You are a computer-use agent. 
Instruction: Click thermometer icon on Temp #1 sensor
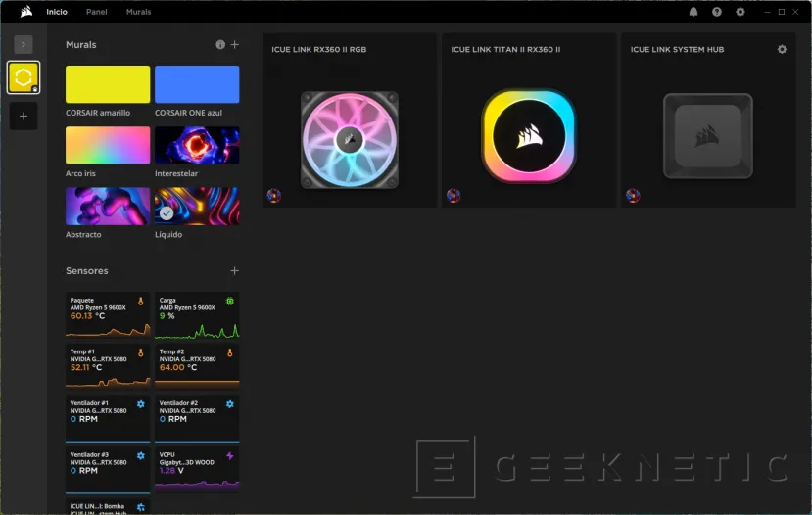[x=140, y=352]
